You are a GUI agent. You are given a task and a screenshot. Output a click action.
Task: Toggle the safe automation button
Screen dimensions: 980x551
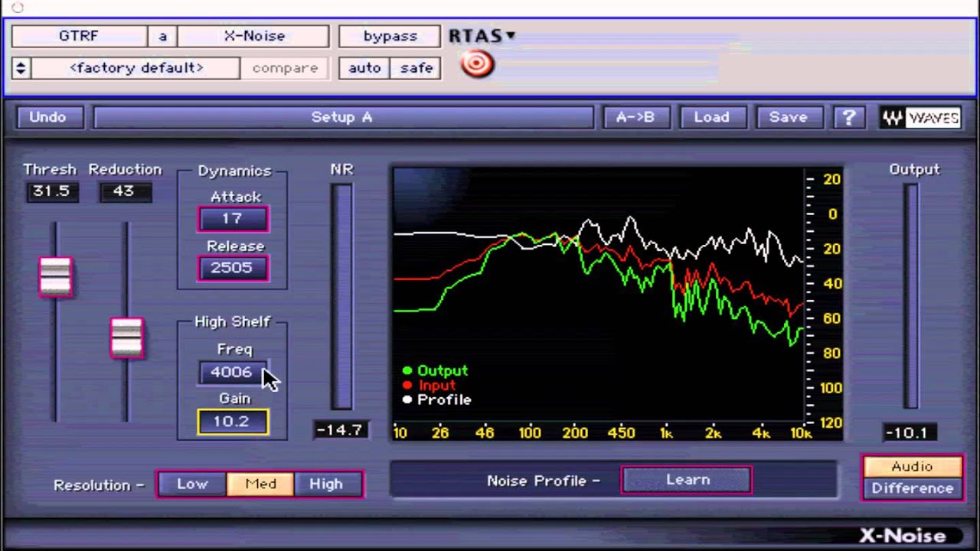tap(416, 68)
